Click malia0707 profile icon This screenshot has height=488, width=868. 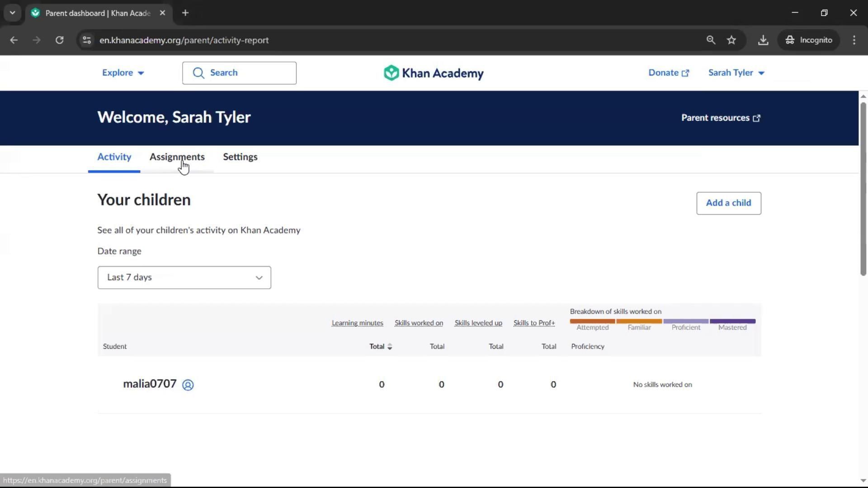click(x=188, y=385)
